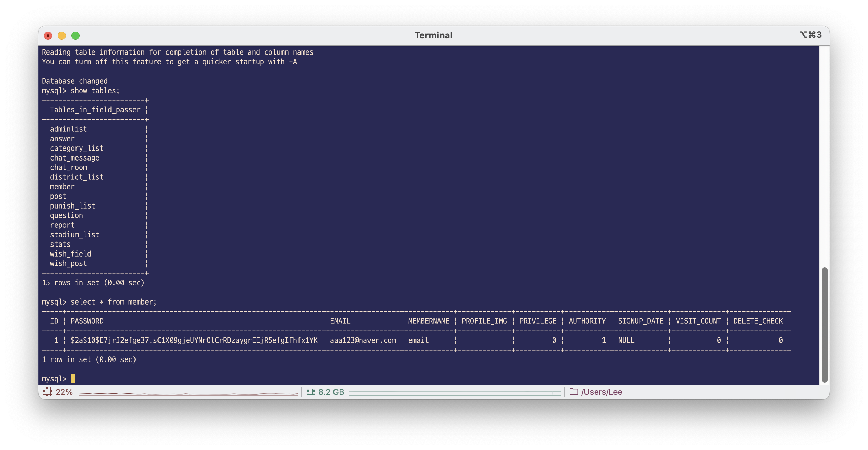Click the bcrypt password hash value

[194, 340]
